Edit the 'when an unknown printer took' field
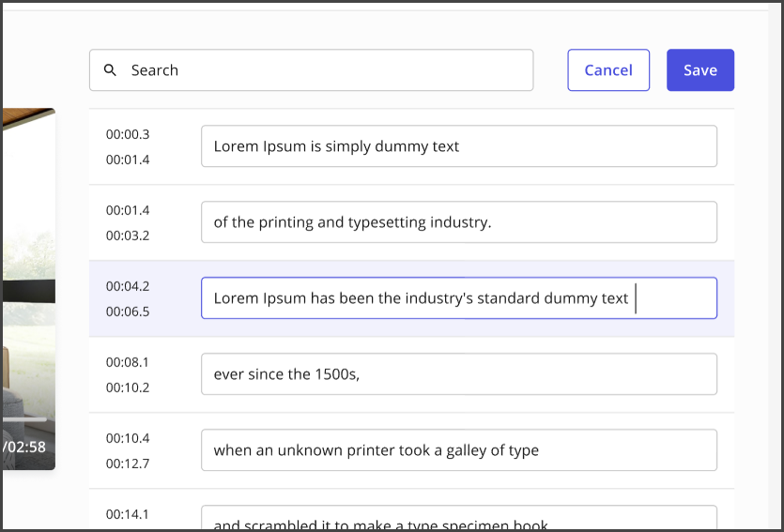Image resolution: width=784 pixels, height=532 pixels. pos(459,449)
